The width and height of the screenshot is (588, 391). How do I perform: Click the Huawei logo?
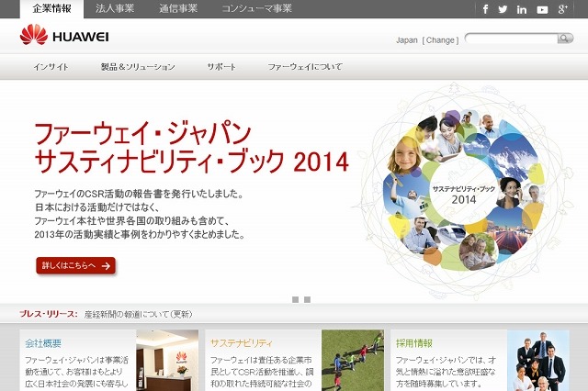coord(64,35)
